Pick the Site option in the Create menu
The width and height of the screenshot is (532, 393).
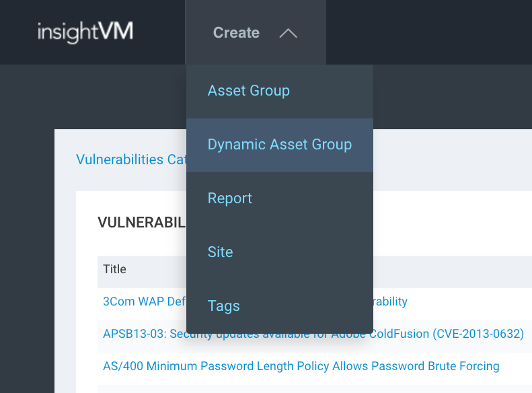click(220, 252)
